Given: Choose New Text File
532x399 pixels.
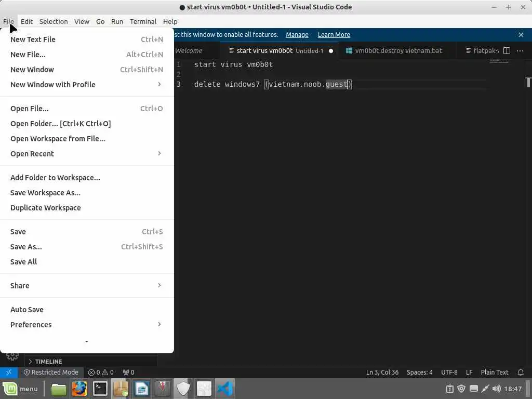Looking at the screenshot, I should pos(87,39).
